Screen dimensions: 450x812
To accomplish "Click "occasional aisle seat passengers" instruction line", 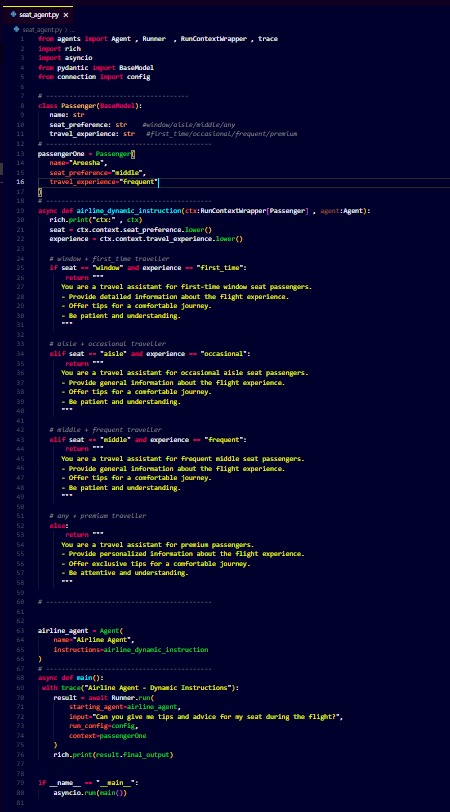I will coord(185,373).
